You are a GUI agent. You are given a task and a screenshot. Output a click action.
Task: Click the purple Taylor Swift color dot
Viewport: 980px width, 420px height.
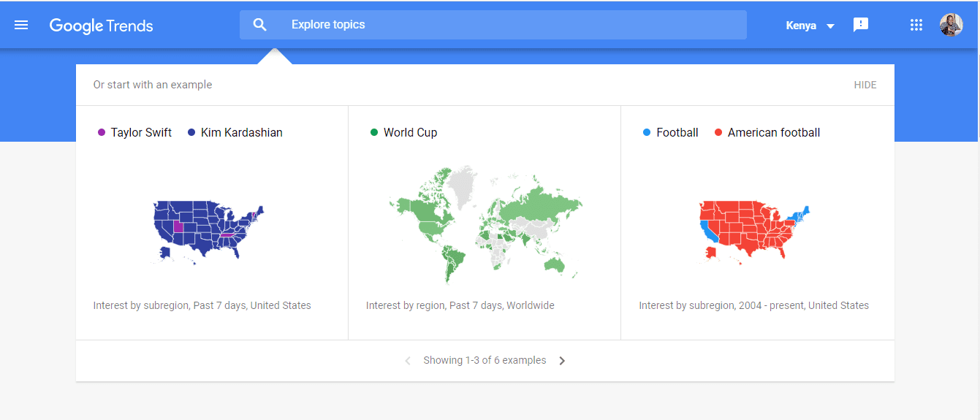pos(102,132)
